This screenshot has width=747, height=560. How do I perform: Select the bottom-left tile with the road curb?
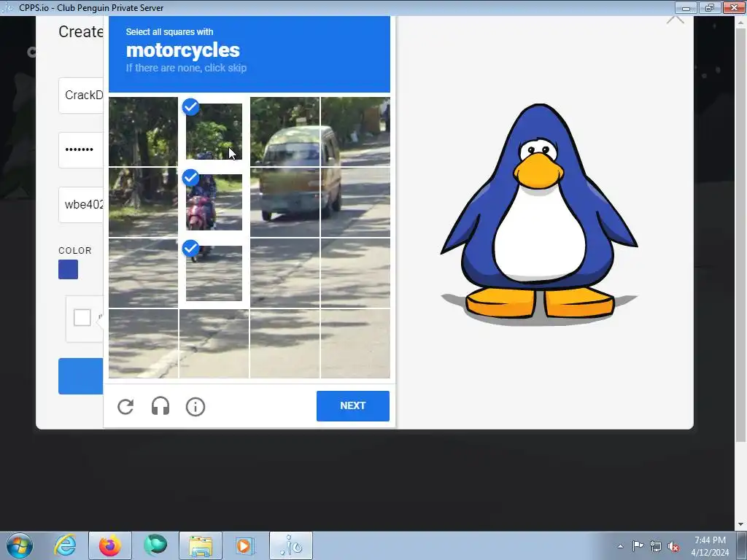(x=144, y=344)
